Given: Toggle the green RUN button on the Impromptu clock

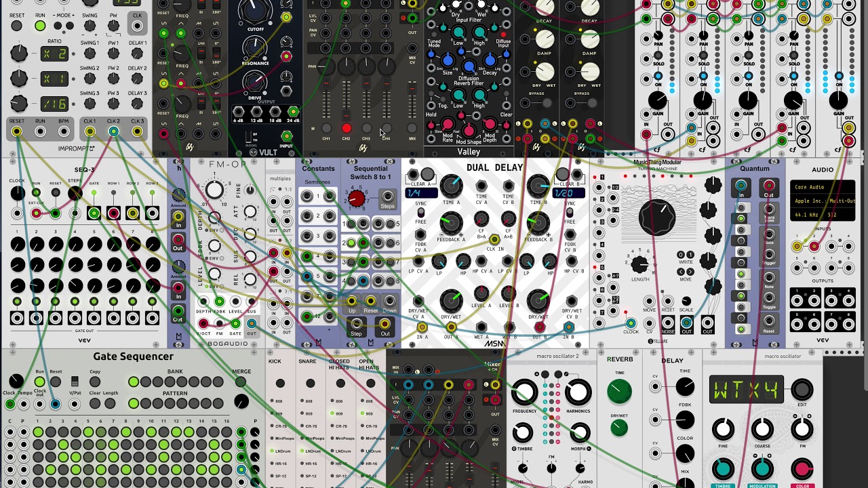Looking at the screenshot, I should 40,26.
